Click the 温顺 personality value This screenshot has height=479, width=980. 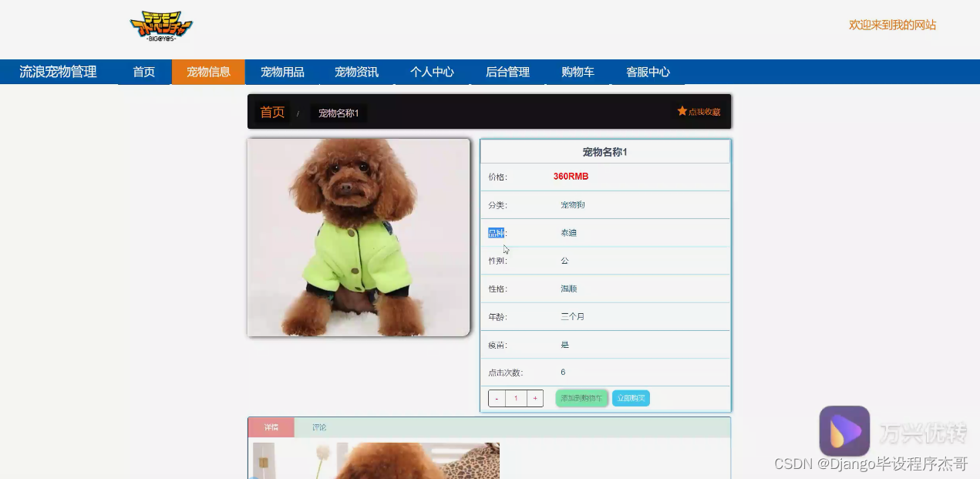click(x=569, y=288)
